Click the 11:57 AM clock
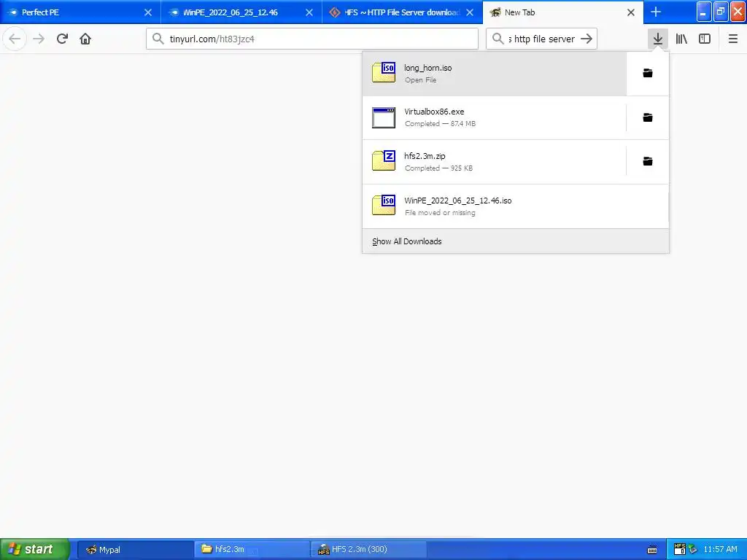This screenshot has height=560, width=747. pyautogui.click(x=720, y=550)
